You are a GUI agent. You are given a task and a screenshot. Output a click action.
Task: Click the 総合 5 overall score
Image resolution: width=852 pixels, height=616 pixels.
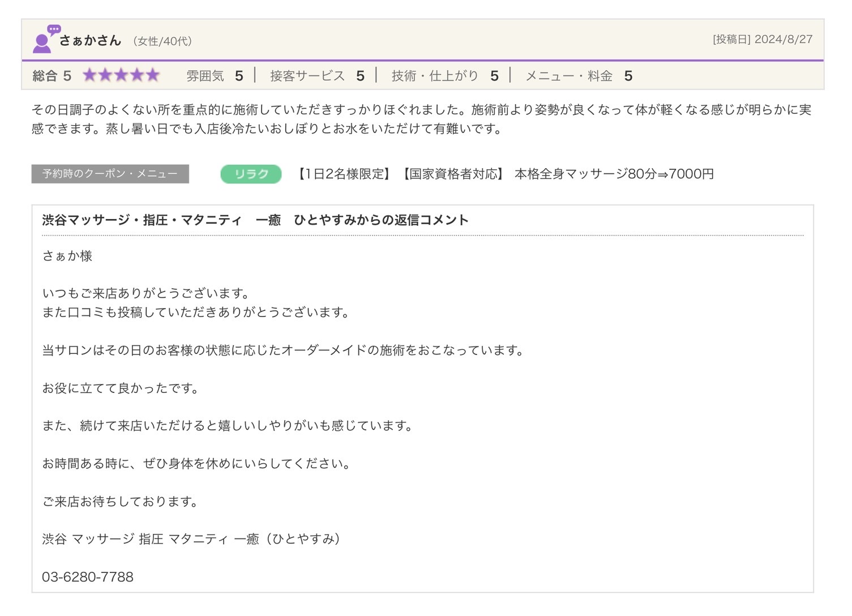(52, 76)
